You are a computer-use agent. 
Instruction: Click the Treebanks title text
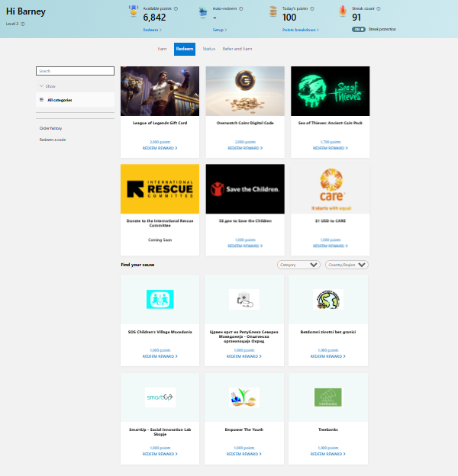point(328,429)
